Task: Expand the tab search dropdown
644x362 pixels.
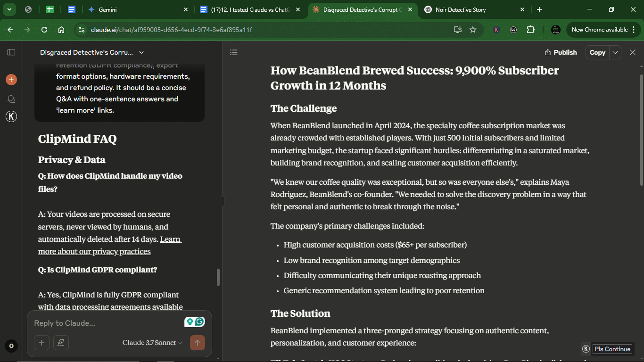Action: [9, 9]
